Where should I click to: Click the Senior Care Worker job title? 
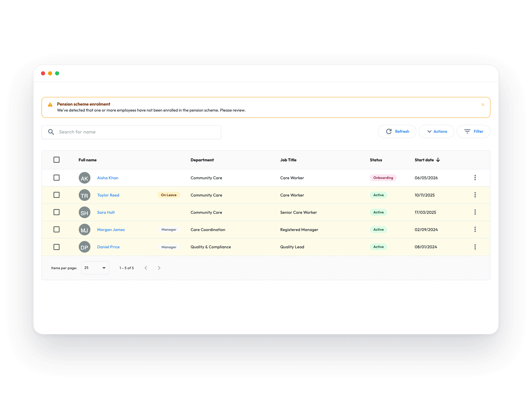click(299, 212)
